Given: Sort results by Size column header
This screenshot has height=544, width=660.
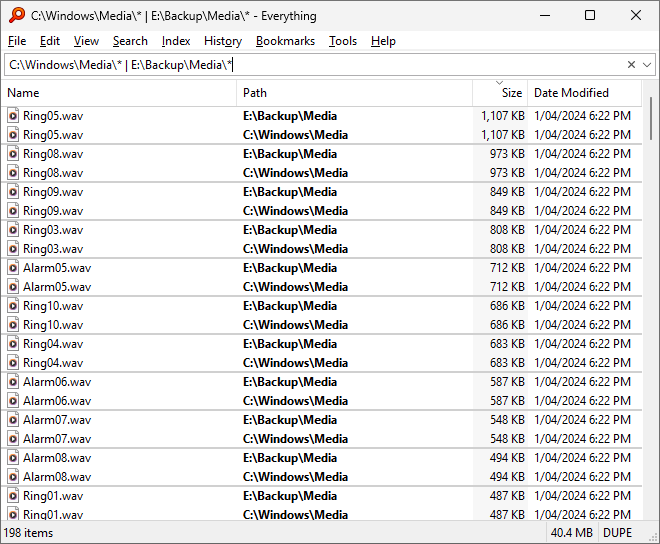Looking at the screenshot, I should pyautogui.click(x=500, y=93).
